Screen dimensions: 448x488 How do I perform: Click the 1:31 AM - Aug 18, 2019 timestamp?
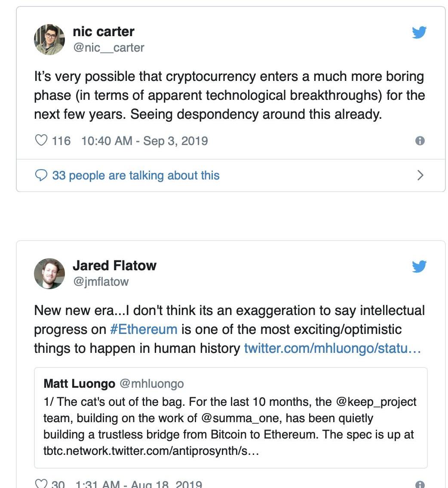(x=138, y=484)
